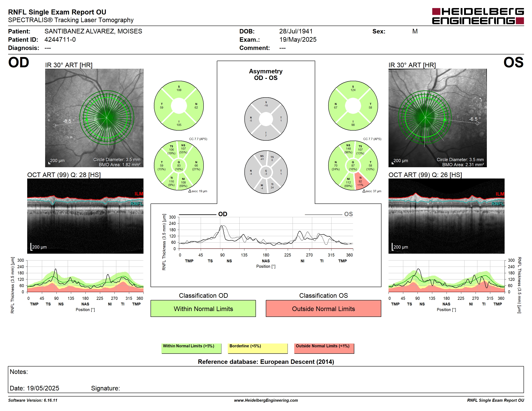Click the yellow Borderline legend swatch

pos(258,348)
